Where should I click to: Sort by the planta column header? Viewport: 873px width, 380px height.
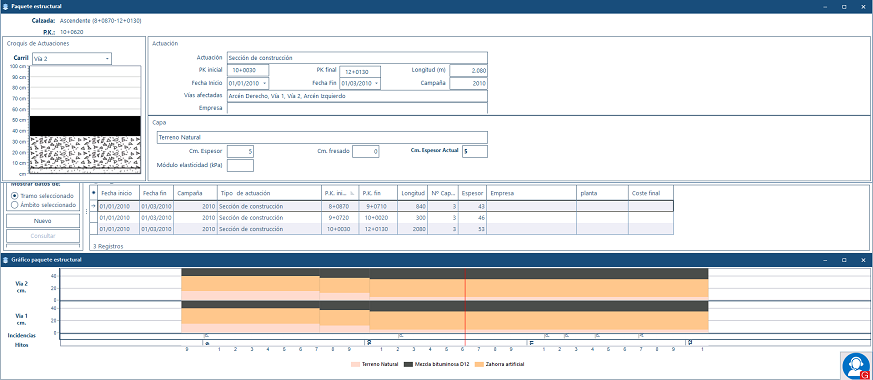tap(602, 193)
